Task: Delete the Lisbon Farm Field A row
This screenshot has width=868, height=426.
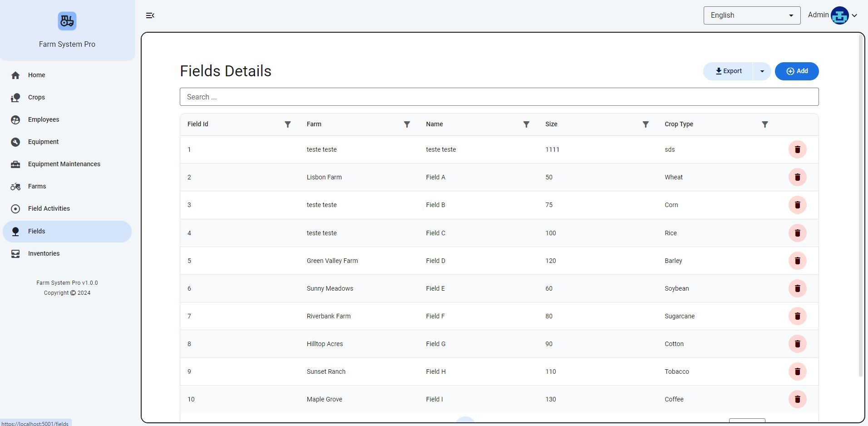Action: [797, 177]
